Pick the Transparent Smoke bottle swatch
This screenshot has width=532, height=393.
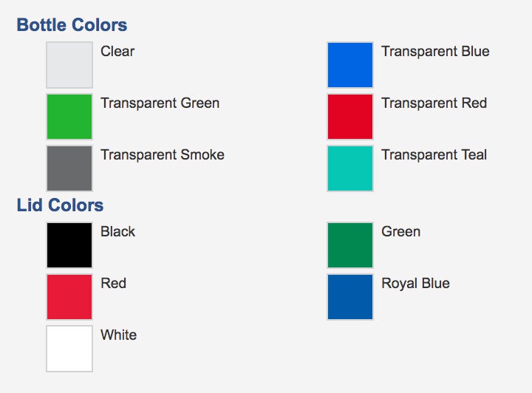(69, 168)
